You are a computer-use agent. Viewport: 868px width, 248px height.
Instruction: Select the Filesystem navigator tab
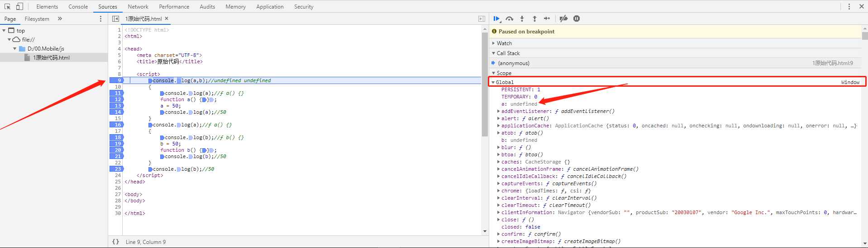pyautogui.click(x=37, y=19)
